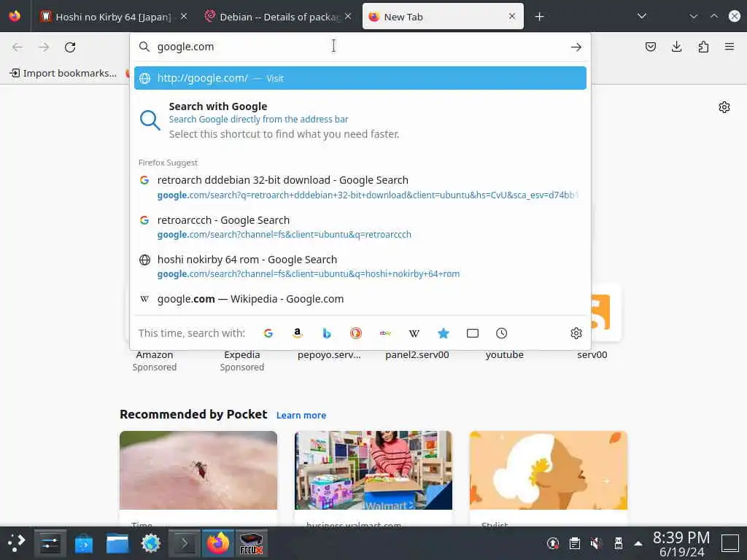Open the Downloads panel
The width and height of the screenshot is (747, 560).
(676, 47)
